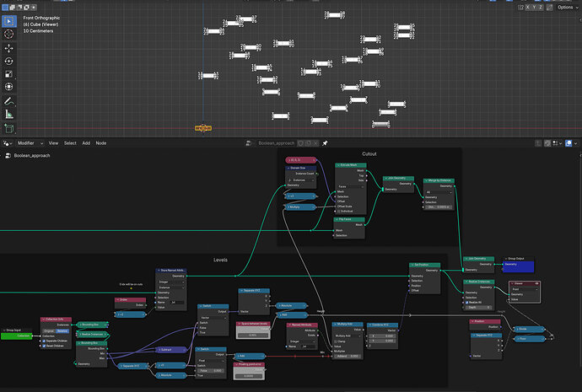Click the Y axis mirror button

click(534, 7)
